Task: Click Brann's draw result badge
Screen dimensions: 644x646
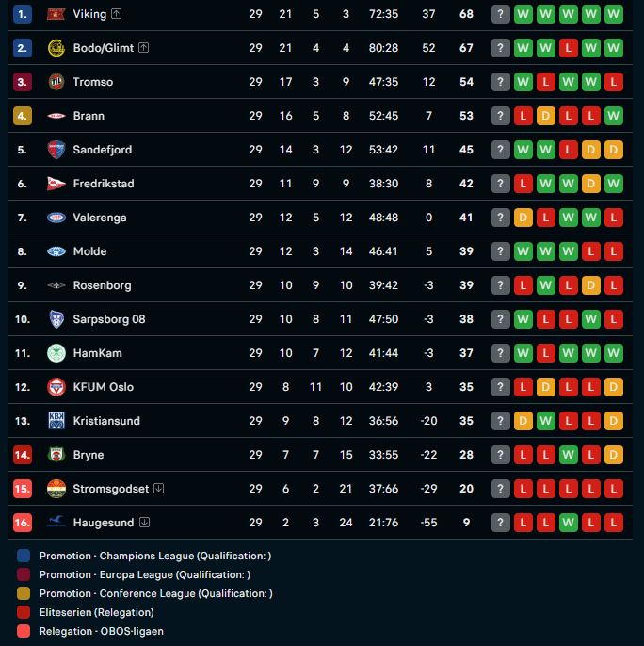Action: pos(546,116)
